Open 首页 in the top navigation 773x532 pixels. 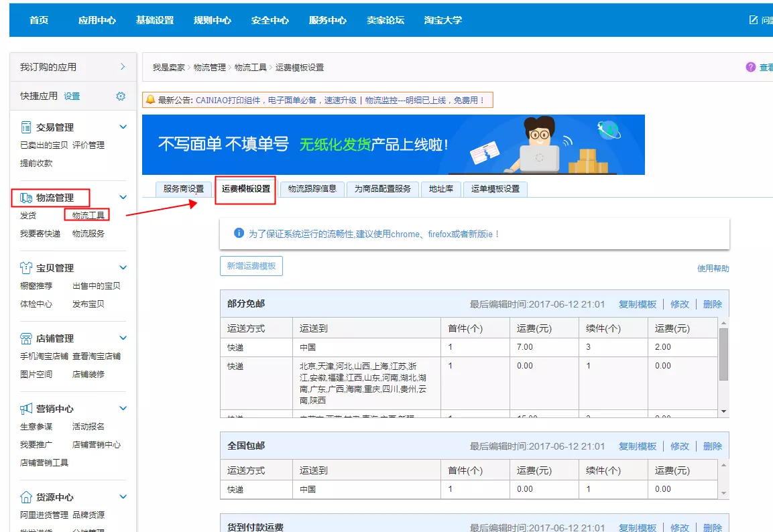click(x=39, y=20)
